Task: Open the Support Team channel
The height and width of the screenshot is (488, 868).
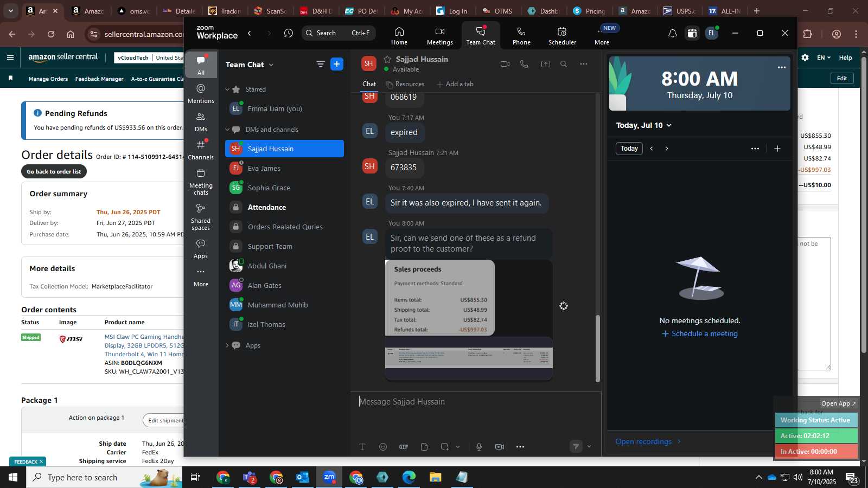Action: tap(284, 246)
